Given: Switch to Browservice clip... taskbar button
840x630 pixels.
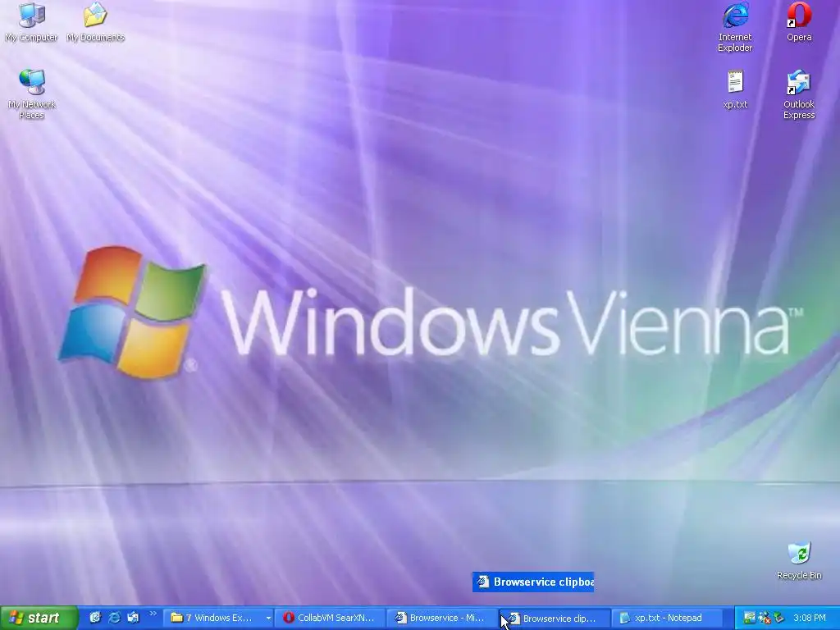Looking at the screenshot, I should tap(555, 618).
